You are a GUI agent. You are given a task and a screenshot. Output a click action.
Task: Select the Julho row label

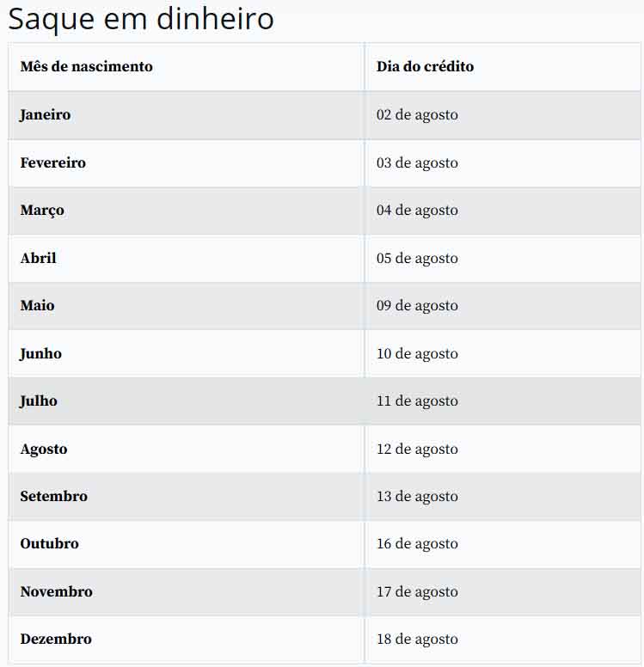coord(39,401)
